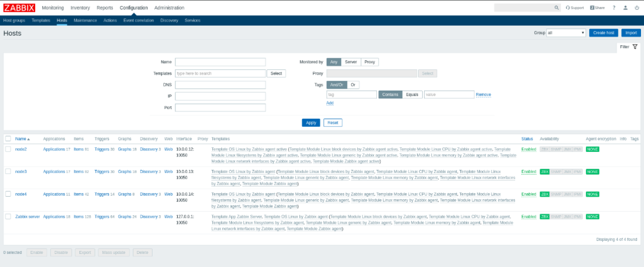Go to Host groups submenu
644x267 pixels.
[14, 20]
